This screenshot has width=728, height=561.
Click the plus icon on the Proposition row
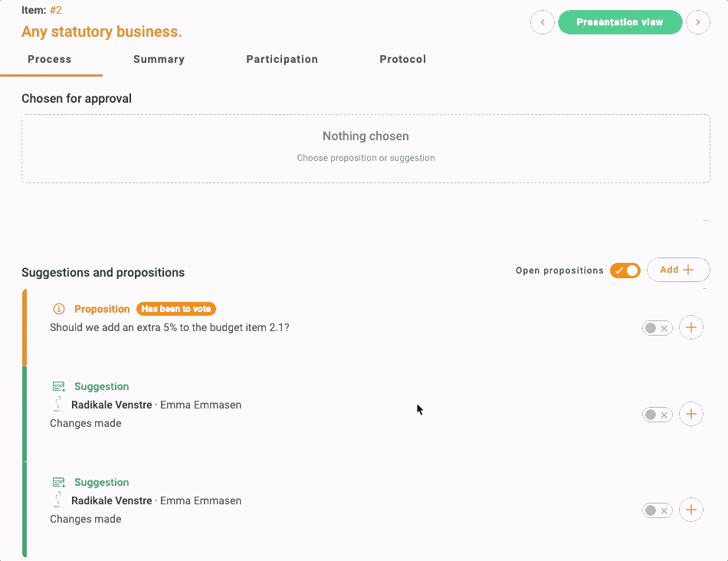click(x=690, y=328)
